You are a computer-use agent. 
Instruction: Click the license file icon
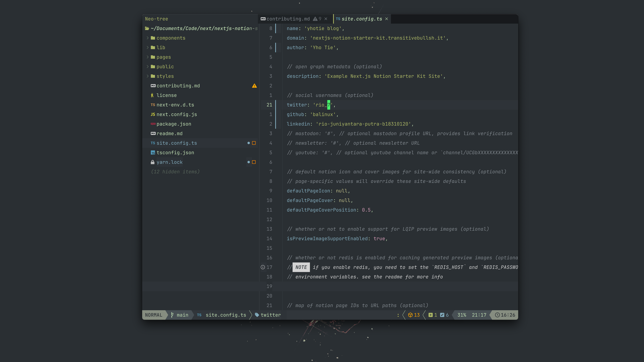point(152,95)
